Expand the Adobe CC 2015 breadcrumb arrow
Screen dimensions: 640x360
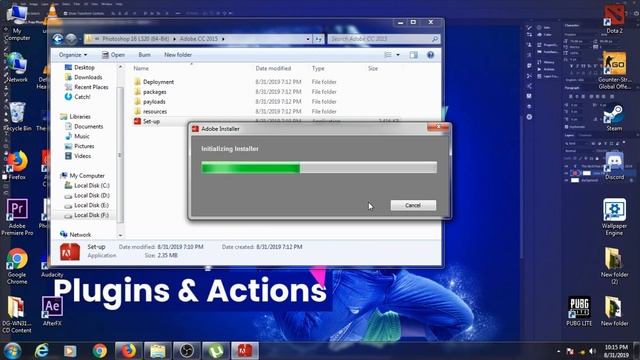pos(223,39)
